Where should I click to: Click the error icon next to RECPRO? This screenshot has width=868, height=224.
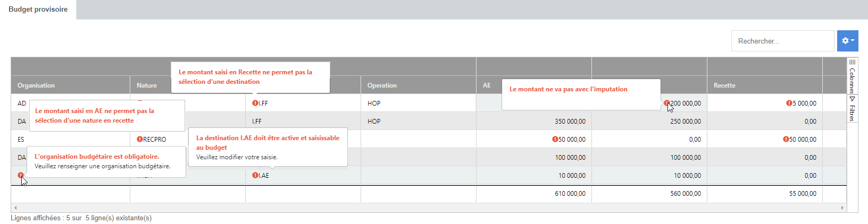139,140
